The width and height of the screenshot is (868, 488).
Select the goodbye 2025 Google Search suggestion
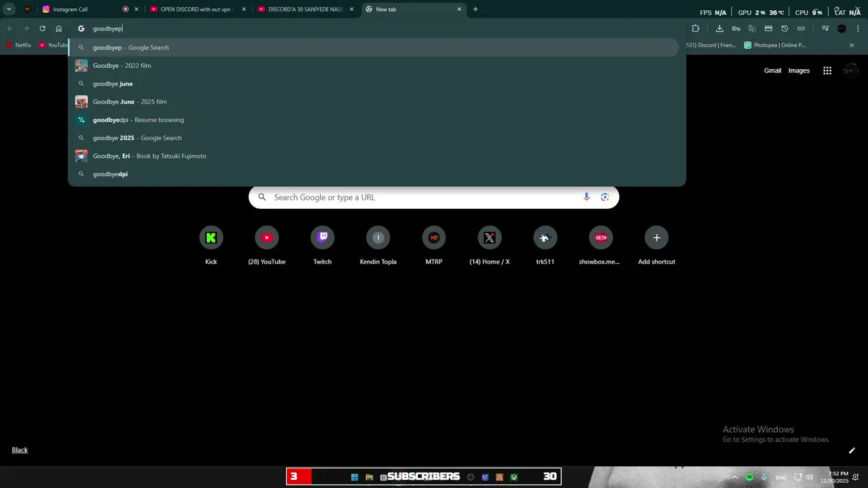coord(374,138)
